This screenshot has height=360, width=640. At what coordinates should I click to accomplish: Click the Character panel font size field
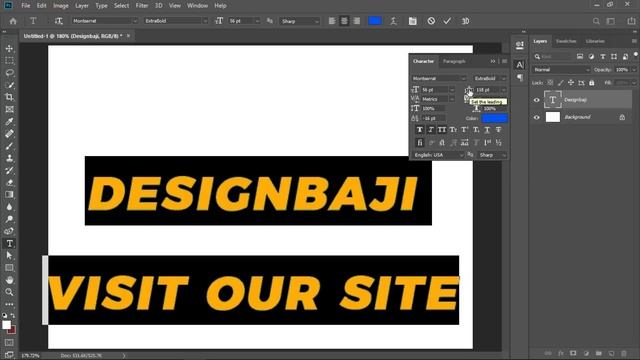click(x=435, y=90)
